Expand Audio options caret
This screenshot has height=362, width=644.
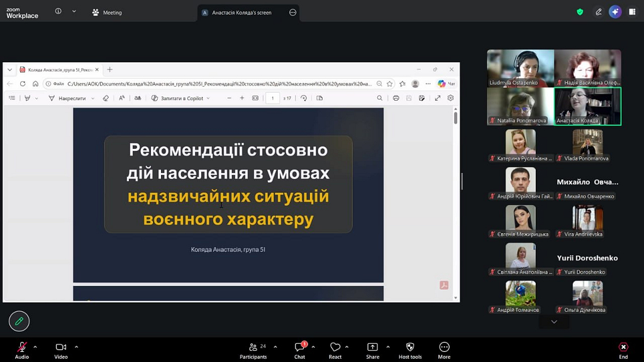pyautogui.click(x=35, y=347)
